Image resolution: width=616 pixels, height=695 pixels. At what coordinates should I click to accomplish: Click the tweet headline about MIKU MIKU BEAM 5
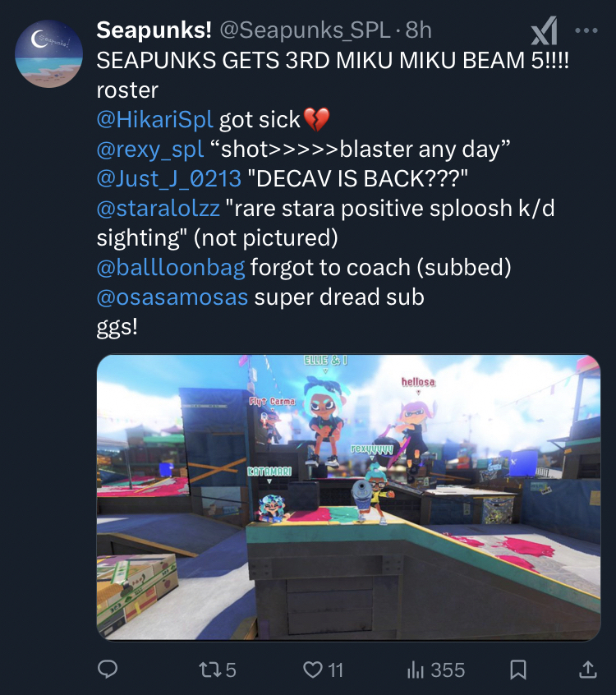333,60
